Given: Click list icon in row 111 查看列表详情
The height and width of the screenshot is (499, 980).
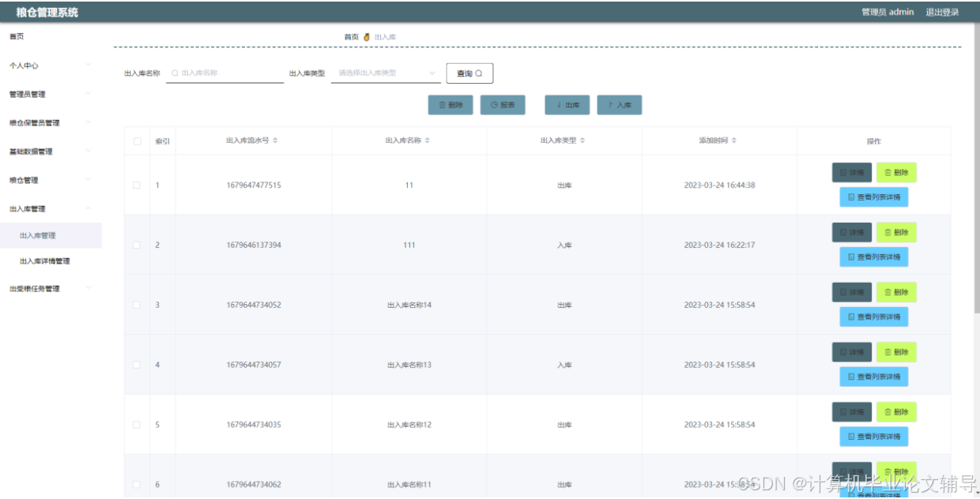Looking at the screenshot, I should click(x=851, y=257).
